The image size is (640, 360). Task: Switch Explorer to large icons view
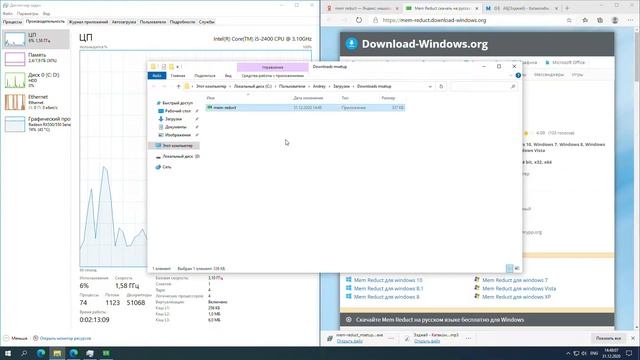pyautogui.click(x=517, y=269)
